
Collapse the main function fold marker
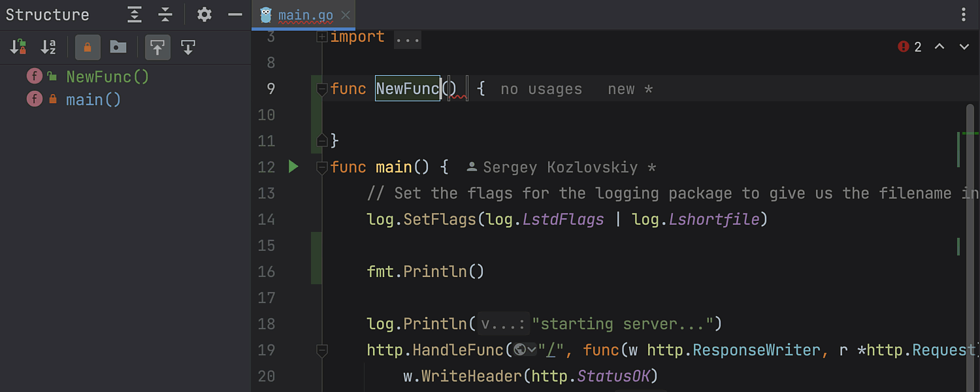coord(321,168)
